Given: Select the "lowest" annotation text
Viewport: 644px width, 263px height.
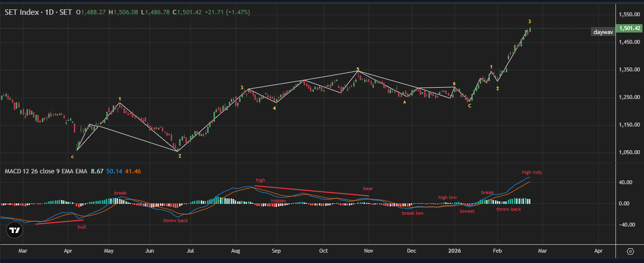Looking at the screenshot, I should click(x=467, y=211).
